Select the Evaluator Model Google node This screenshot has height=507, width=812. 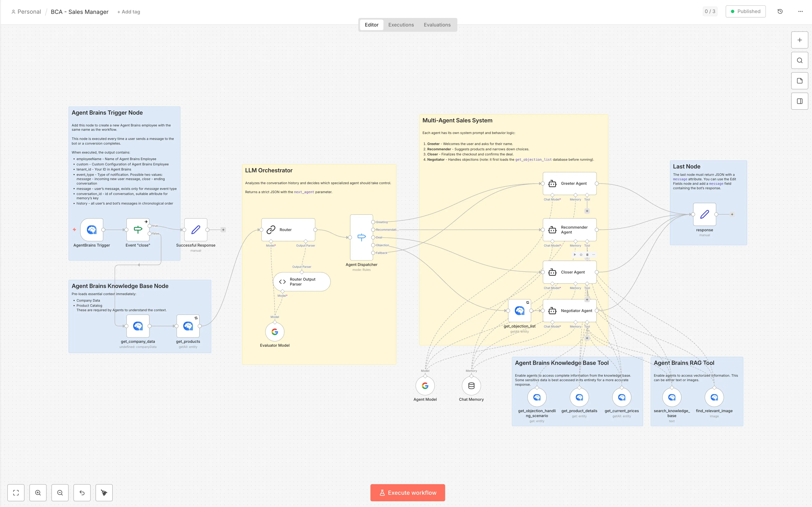(275, 332)
